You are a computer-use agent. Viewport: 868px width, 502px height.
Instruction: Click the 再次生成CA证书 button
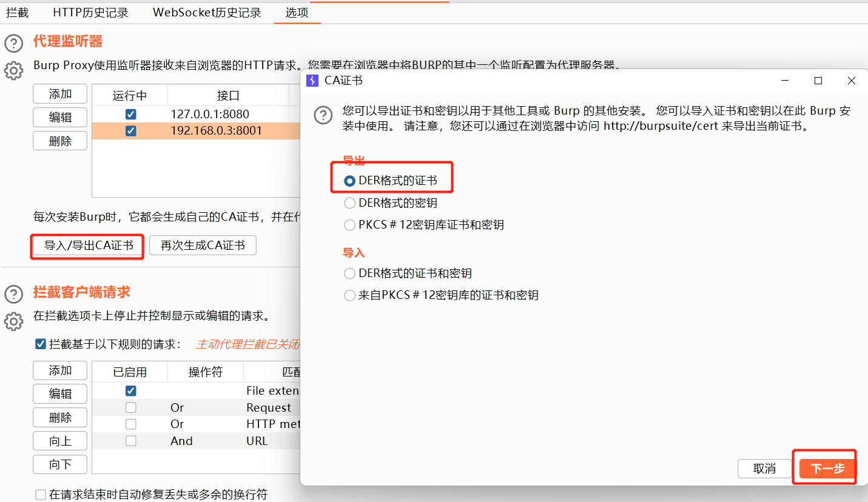tap(203, 246)
